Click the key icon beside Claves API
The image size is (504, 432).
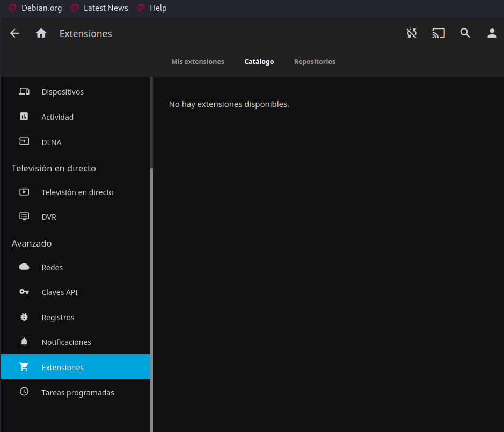(x=24, y=291)
